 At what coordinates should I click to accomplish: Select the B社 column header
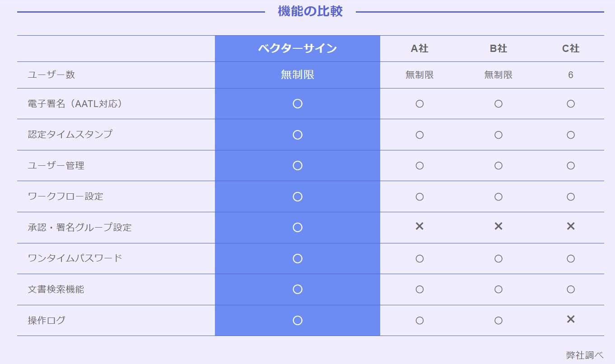click(499, 49)
